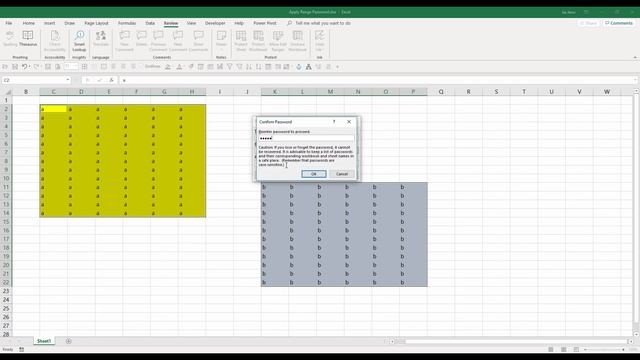This screenshot has width=640, height=360.
Task: Click the Undo arrow icon
Action: coord(24,67)
